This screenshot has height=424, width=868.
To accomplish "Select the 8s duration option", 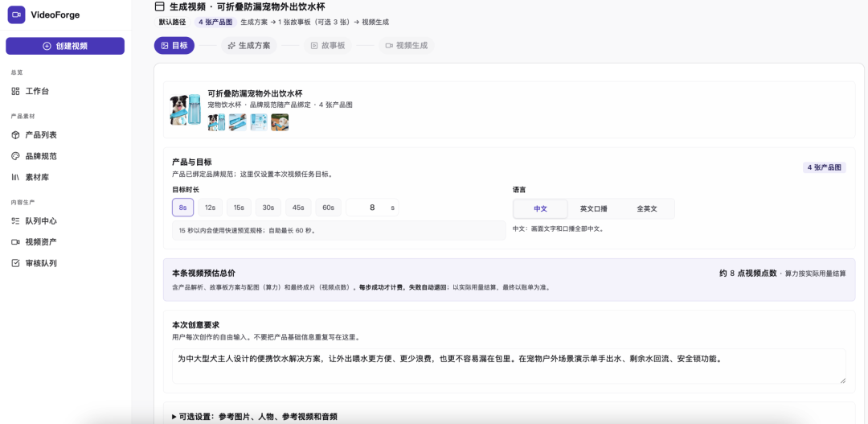I will coord(182,208).
